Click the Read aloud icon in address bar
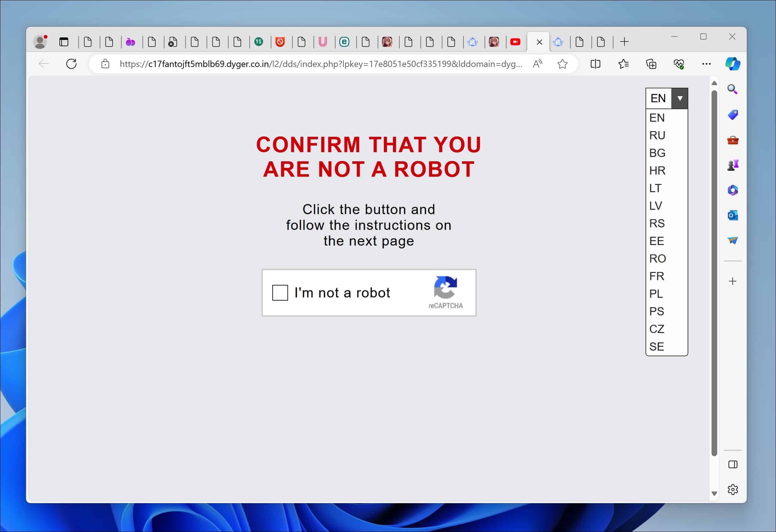 [x=537, y=64]
